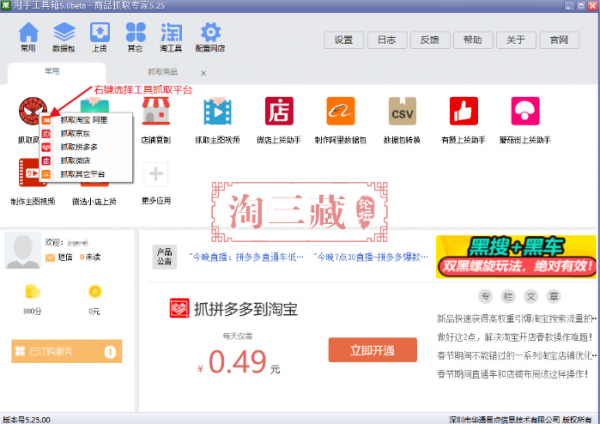Click the 设置 button

click(x=344, y=40)
